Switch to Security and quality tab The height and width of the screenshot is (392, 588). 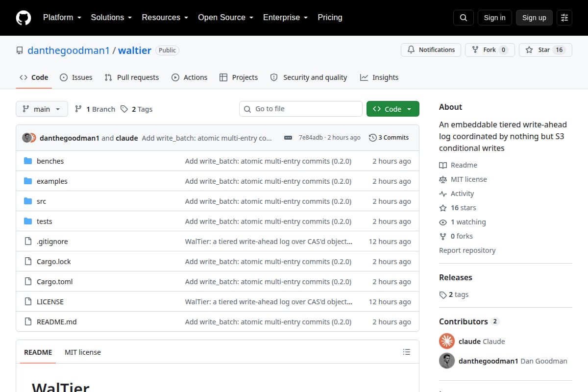point(309,77)
